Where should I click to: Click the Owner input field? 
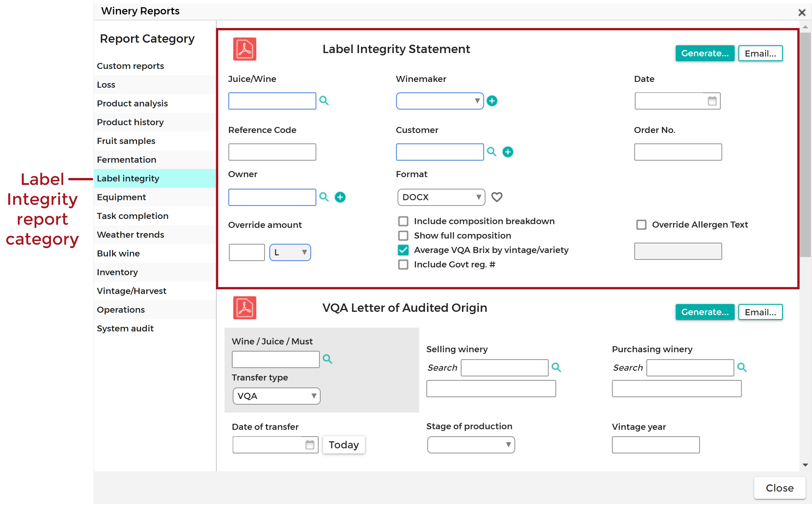coord(272,197)
